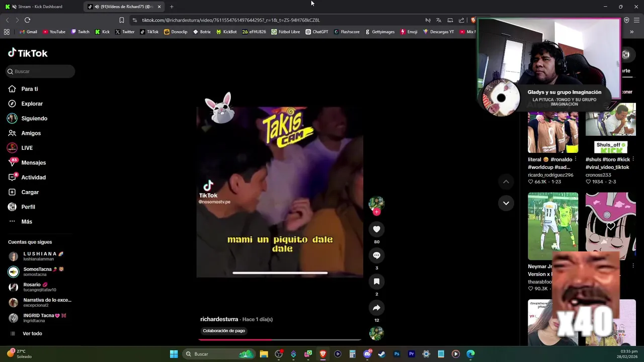This screenshot has height=362, width=644.
Task: Seek the video progress bar
Action: pyautogui.click(x=280, y=339)
